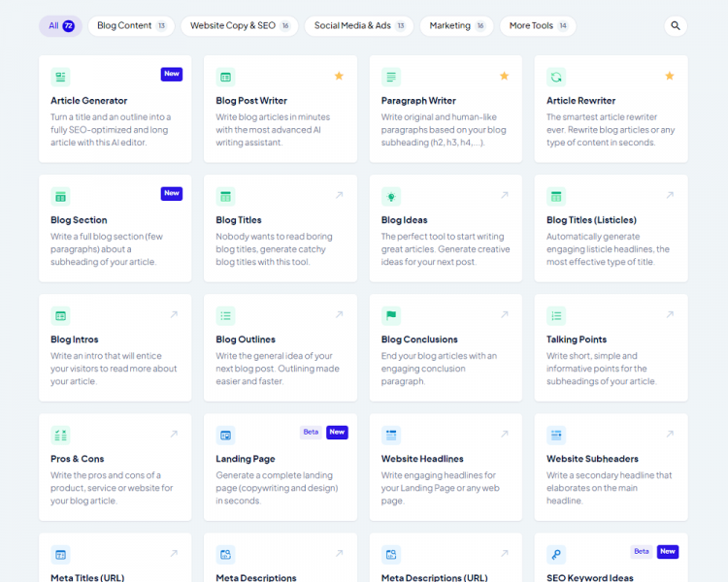This screenshot has width=728, height=582.
Task: Click the Website Headlines icon
Action: (x=391, y=436)
